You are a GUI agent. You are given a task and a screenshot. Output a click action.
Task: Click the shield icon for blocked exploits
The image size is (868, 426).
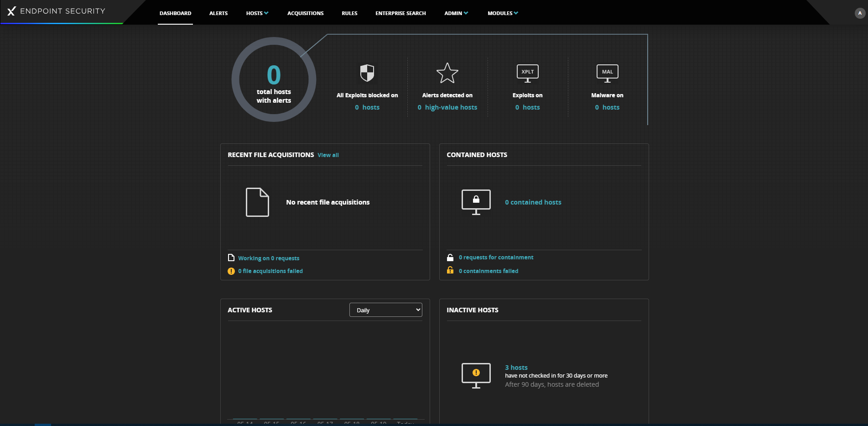point(367,73)
